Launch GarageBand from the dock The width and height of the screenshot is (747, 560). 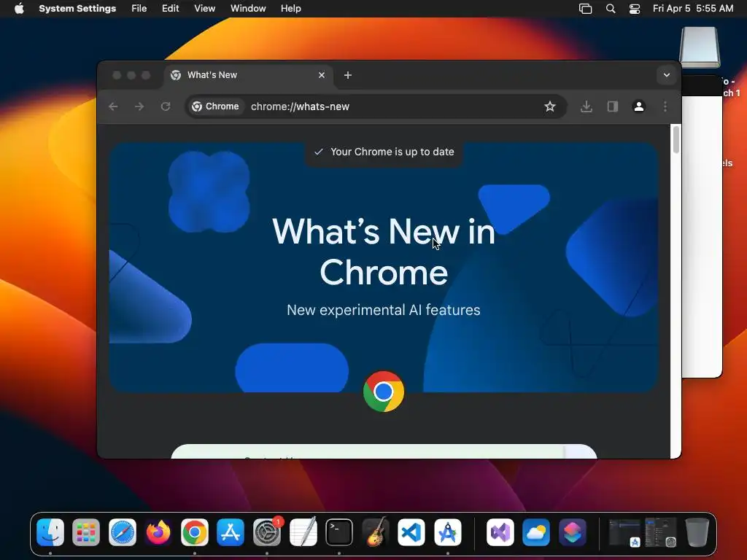tap(376, 532)
